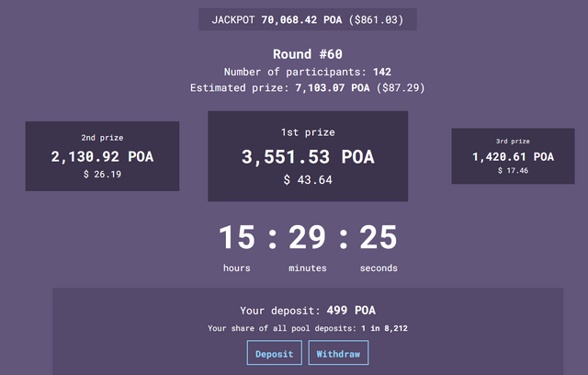Screen dimensions: 588x375
Task: Open the 2nd prize card
Action: 102,156
